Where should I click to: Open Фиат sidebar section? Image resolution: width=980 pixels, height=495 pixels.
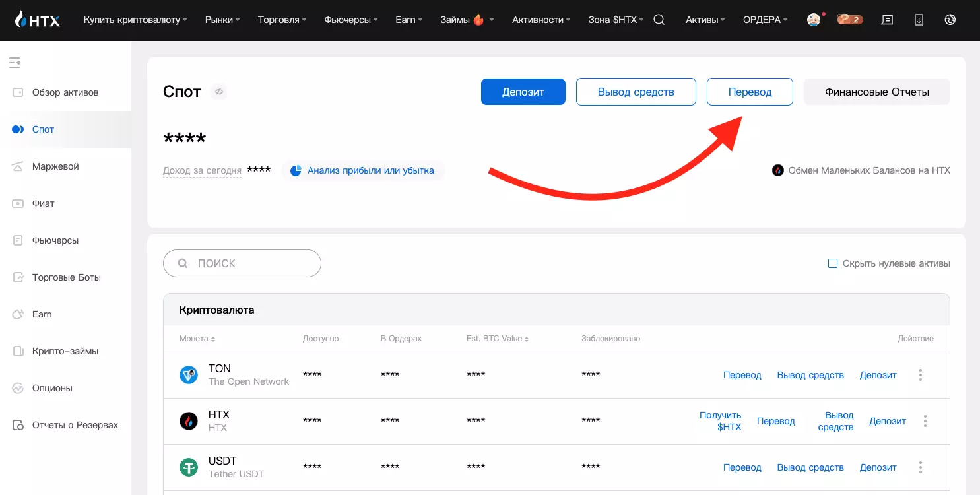pyautogui.click(x=65, y=203)
